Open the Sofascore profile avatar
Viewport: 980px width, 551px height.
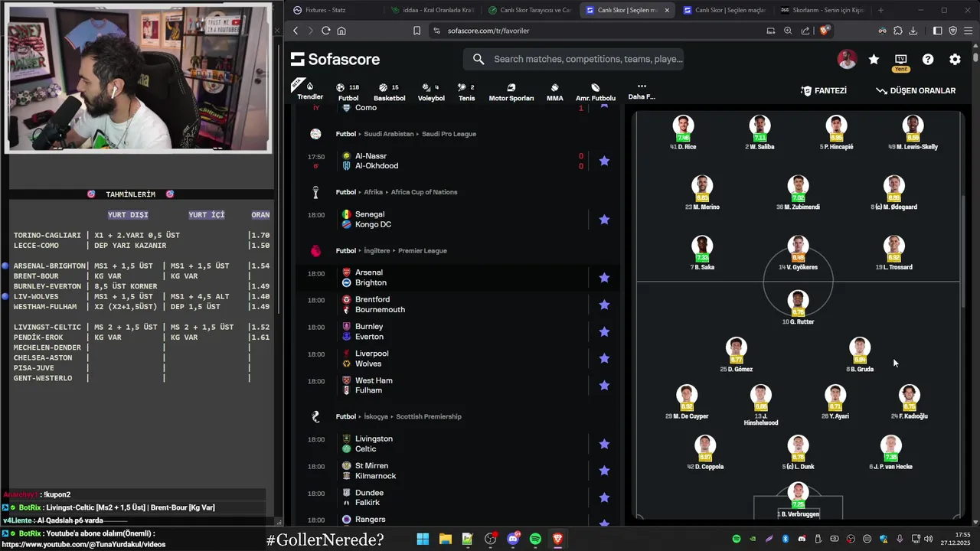[847, 59]
